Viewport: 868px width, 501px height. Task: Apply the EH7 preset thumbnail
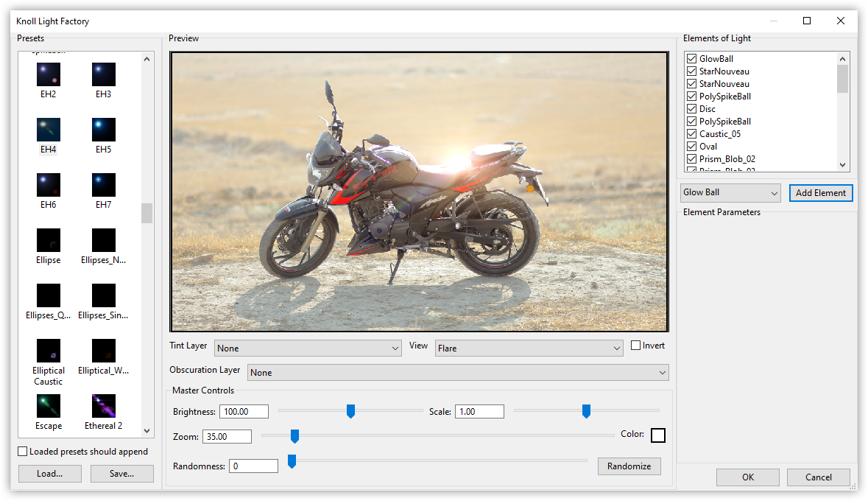[104, 185]
